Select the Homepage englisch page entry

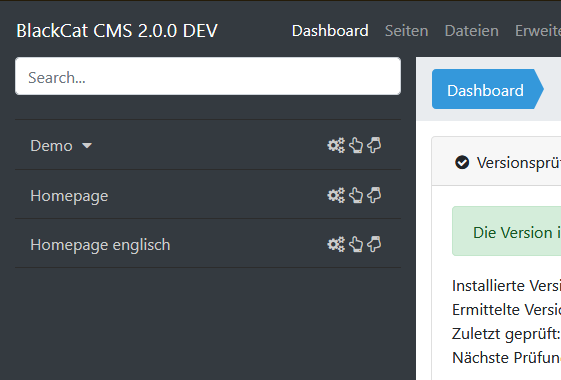[100, 245]
